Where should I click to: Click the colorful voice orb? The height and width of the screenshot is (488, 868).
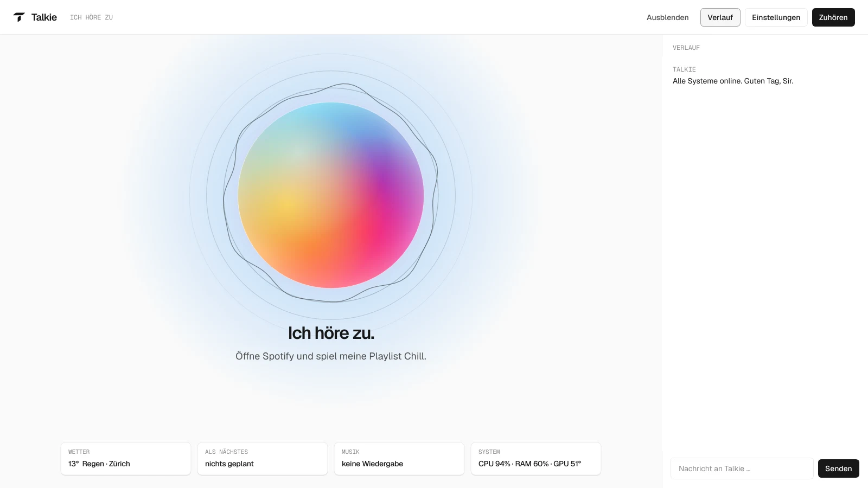[x=331, y=195]
